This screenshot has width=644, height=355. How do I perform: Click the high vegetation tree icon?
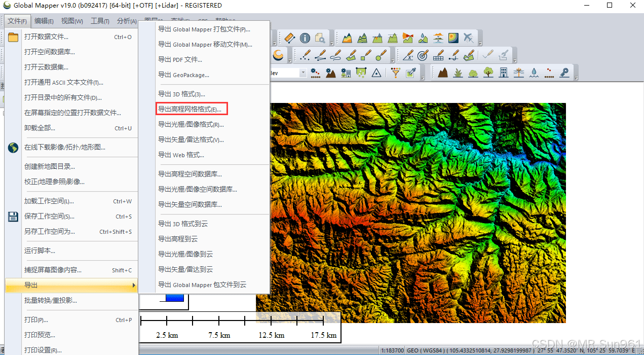click(488, 73)
